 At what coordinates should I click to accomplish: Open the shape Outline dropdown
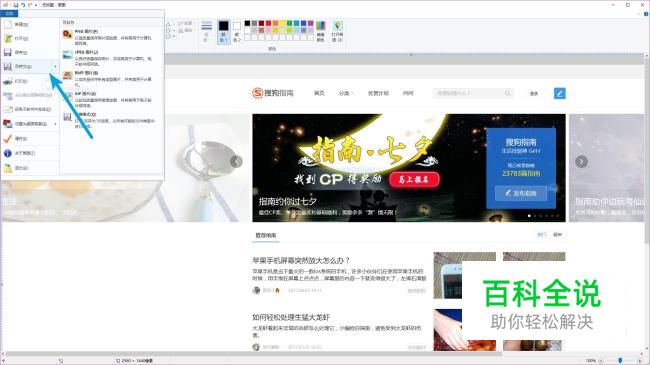click(x=185, y=24)
